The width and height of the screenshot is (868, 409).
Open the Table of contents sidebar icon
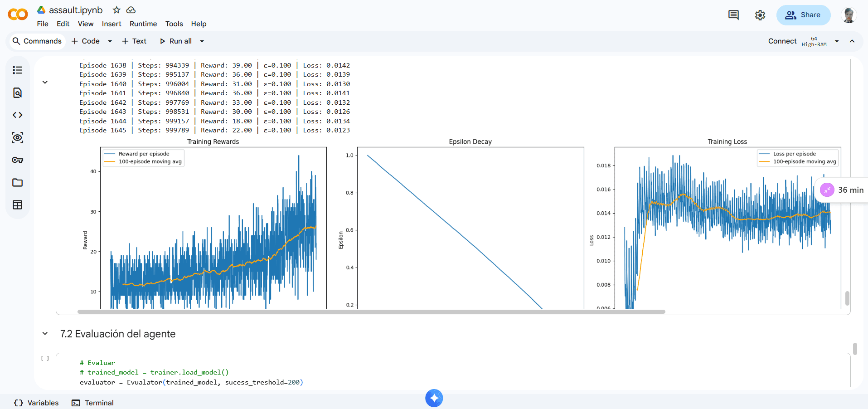coord(17,70)
